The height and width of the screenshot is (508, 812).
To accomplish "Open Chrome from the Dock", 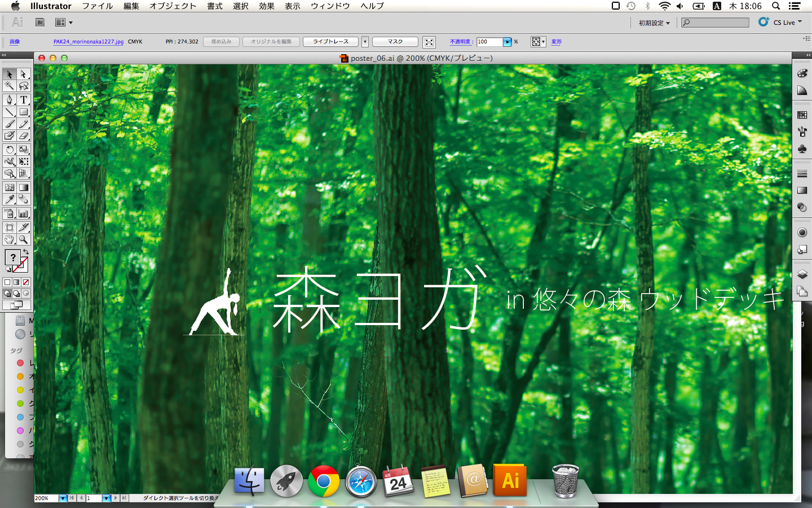I will tap(324, 481).
